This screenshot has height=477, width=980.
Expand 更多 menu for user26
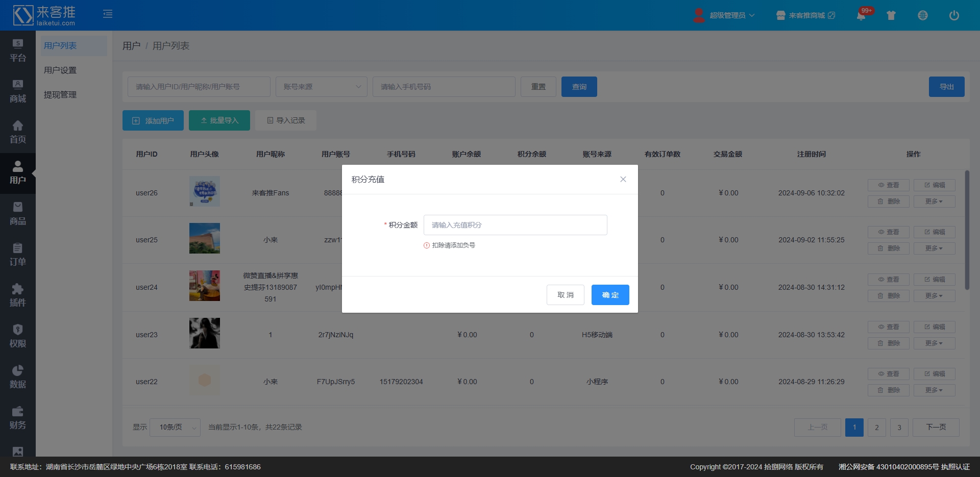pos(934,202)
